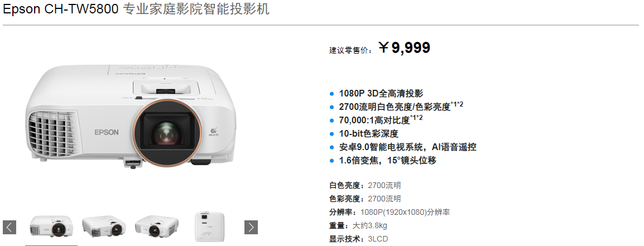Click the 分辨率 1080P(1920x1080) spec row
The width and height of the screenshot is (644, 246).
pyautogui.click(x=390, y=213)
